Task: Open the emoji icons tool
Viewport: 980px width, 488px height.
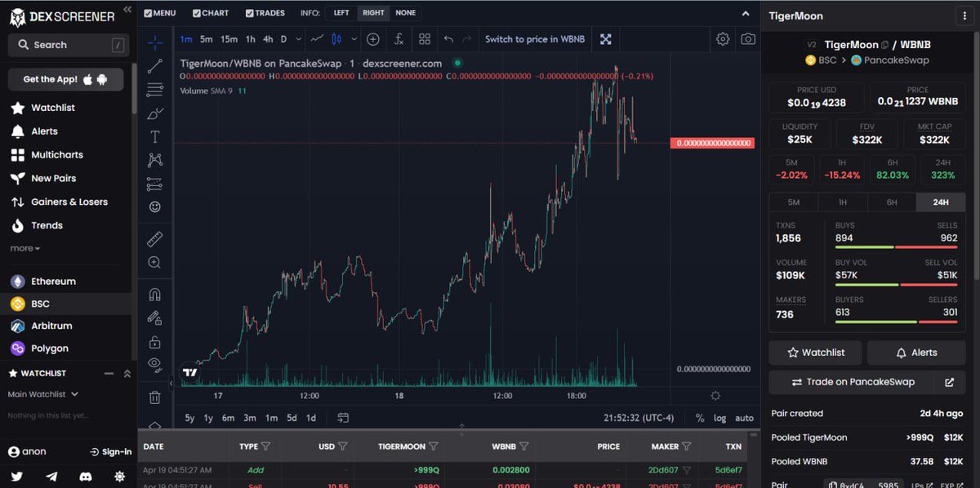Action: point(155,207)
